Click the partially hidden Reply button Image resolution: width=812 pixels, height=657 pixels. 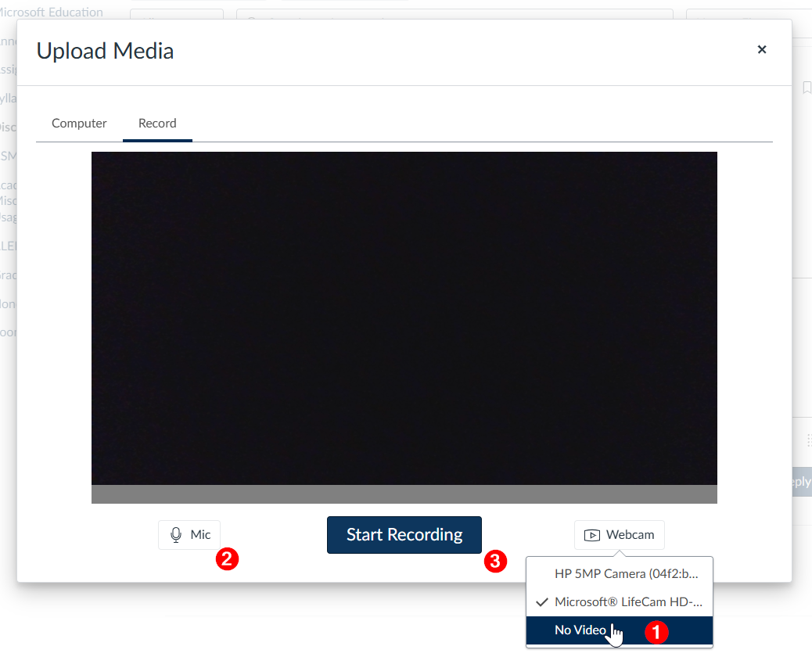802,482
